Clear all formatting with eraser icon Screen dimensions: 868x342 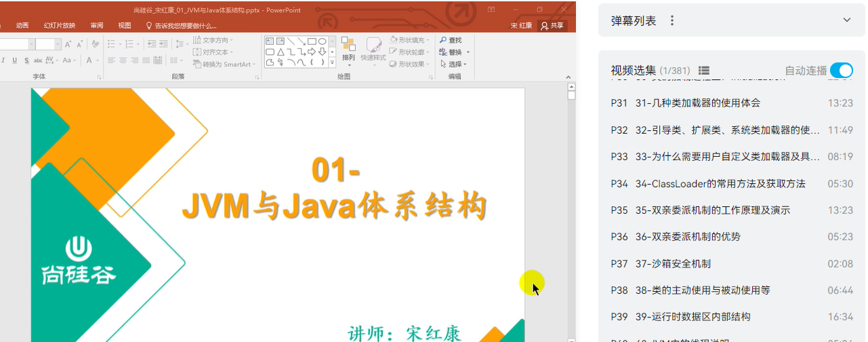pos(96,43)
